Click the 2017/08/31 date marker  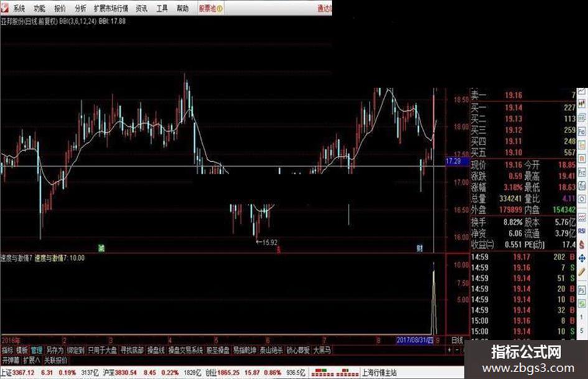click(x=415, y=340)
